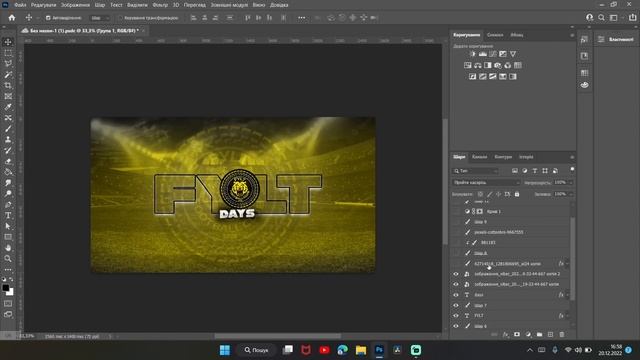Hide the viber копія 2 layer

coord(456,274)
